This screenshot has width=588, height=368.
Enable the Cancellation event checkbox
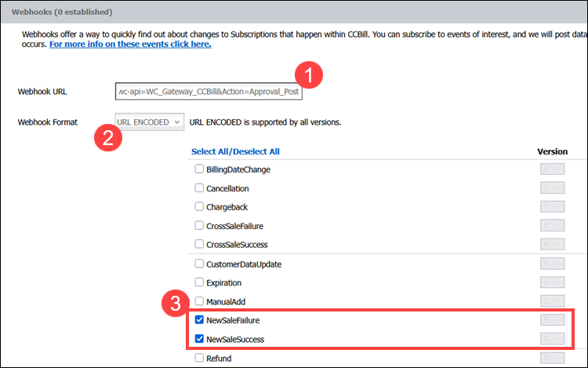pos(199,188)
